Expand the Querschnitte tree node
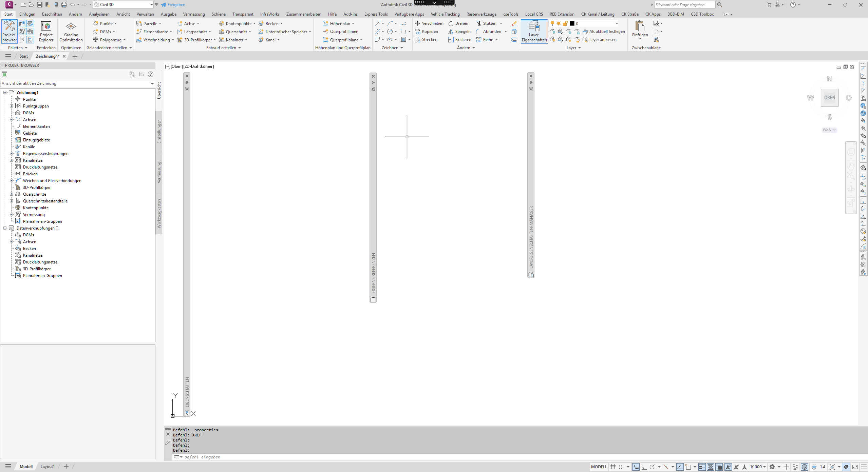The width and height of the screenshot is (868, 472). [x=11, y=194]
